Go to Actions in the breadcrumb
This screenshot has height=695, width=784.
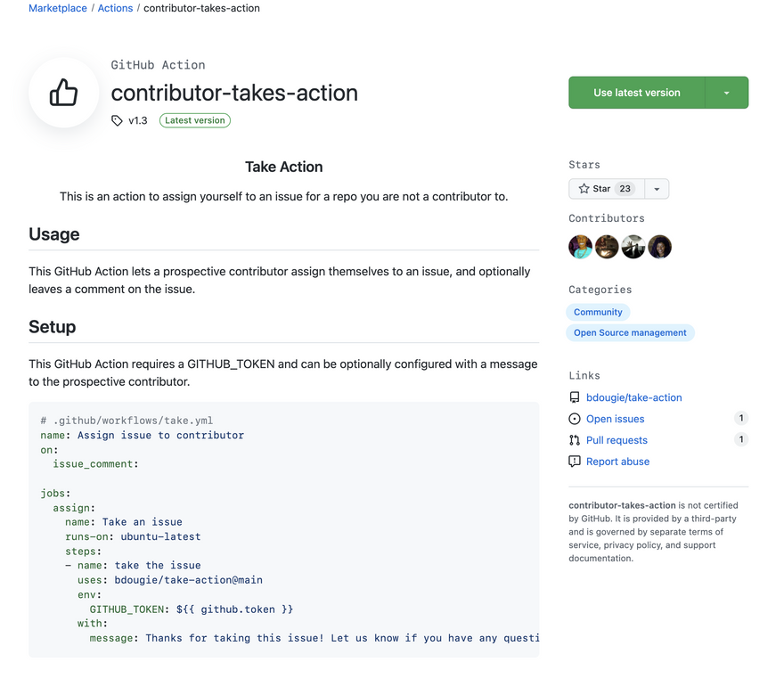tap(115, 8)
